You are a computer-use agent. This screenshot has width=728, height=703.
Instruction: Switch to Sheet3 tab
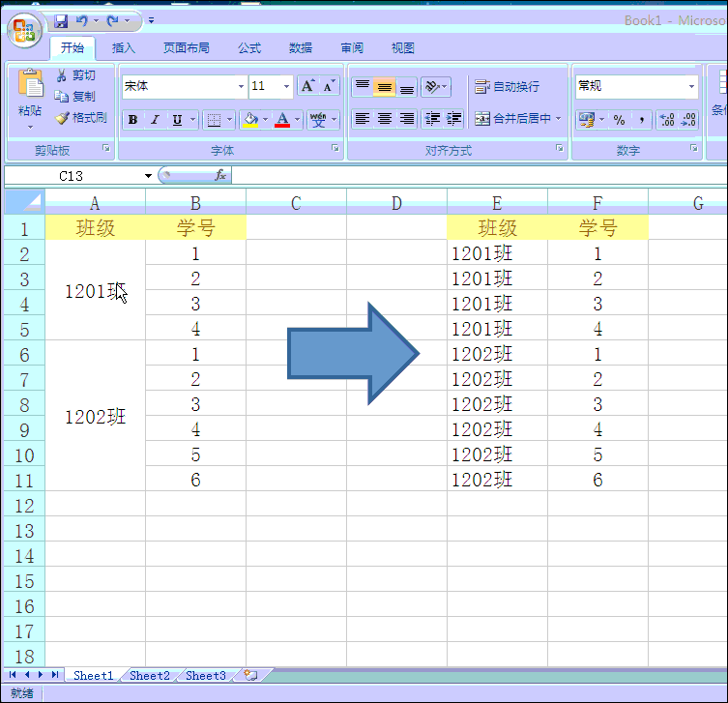(206, 676)
